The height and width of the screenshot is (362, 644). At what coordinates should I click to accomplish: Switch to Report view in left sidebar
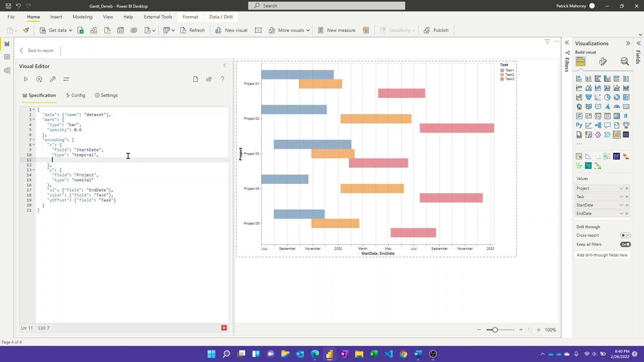pos(7,44)
